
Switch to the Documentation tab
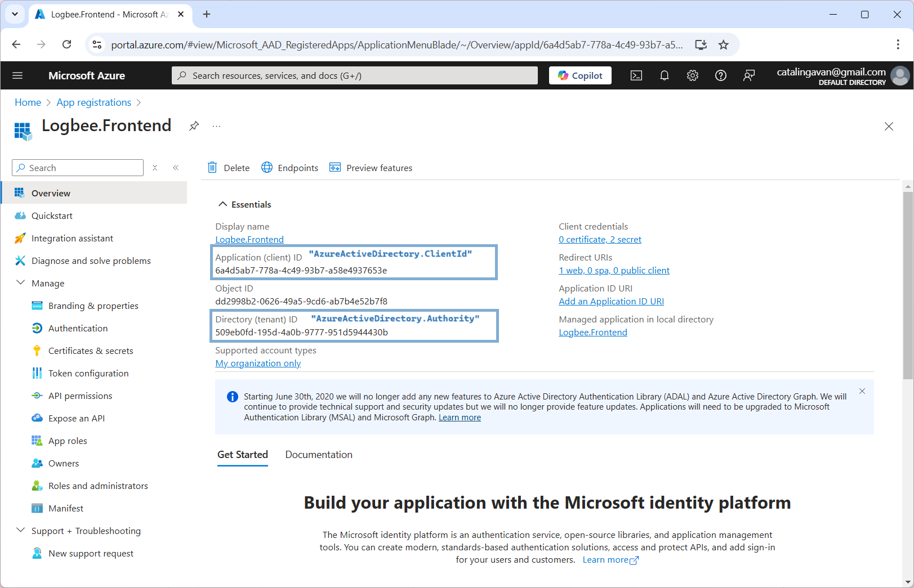point(318,455)
